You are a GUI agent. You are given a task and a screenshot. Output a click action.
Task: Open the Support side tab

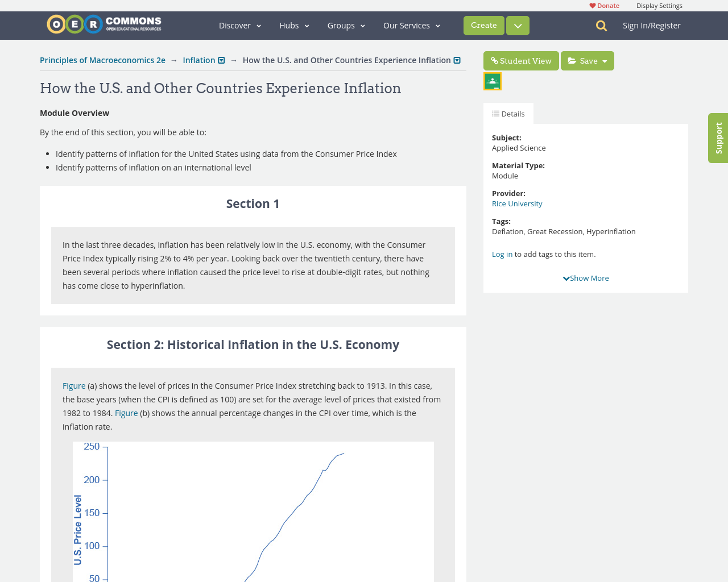coord(718,138)
